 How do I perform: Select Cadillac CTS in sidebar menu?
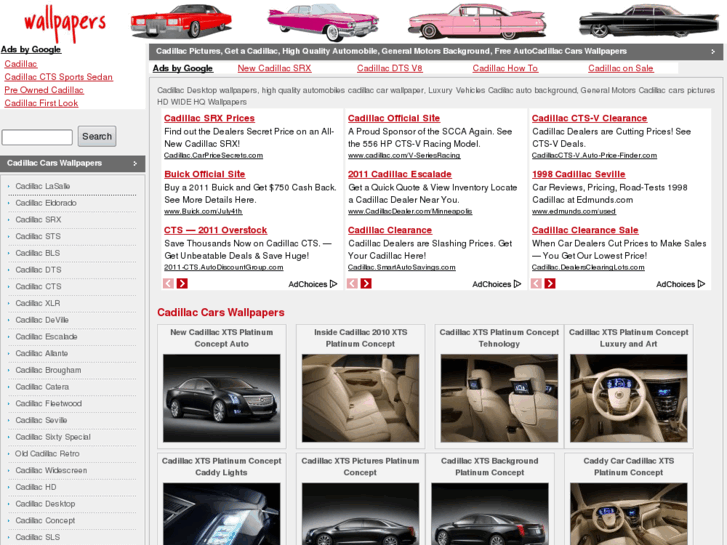click(x=38, y=286)
